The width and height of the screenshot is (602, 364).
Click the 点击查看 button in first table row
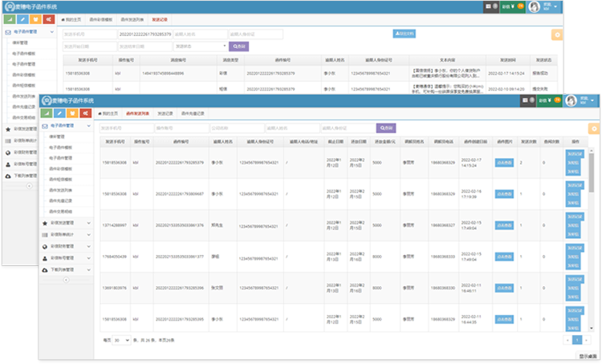(504, 163)
